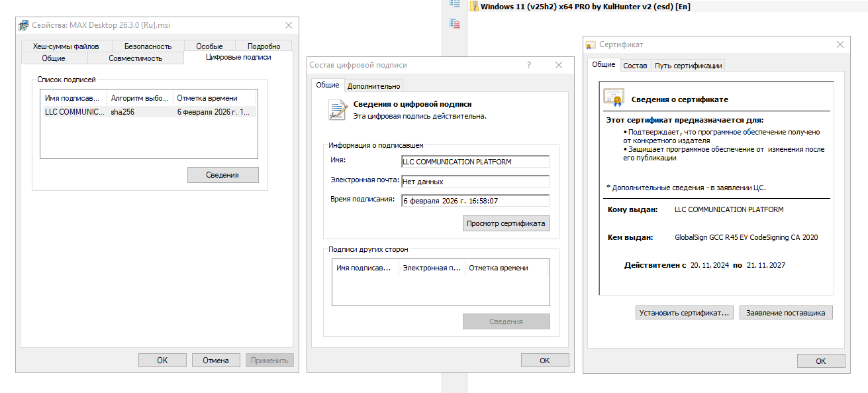The image size is (868, 393).
Task: Click the GlobalSign GCC R45 EV CodeSigning CA 2020 text
Action: pyautogui.click(x=746, y=237)
